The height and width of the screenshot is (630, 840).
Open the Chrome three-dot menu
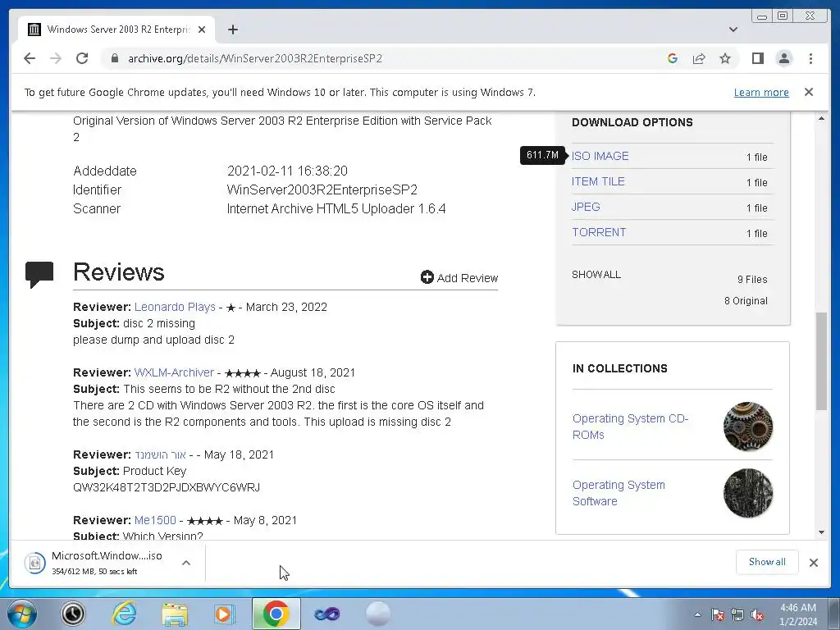pos(810,58)
